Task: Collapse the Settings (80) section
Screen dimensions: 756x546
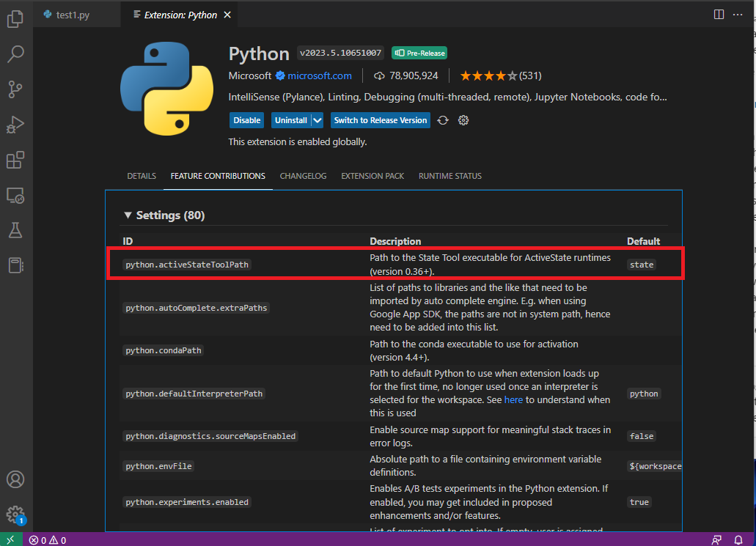Action: (128, 215)
